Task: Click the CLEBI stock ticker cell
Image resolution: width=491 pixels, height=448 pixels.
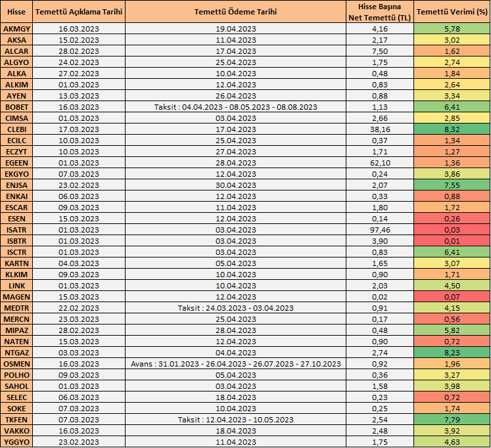Action: click(x=16, y=129)
